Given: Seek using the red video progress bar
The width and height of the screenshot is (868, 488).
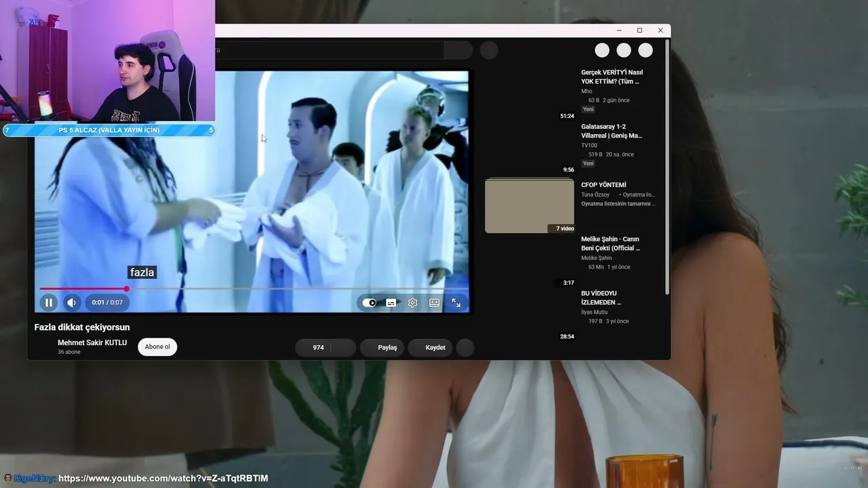Looking at the screenshot, I should click(254, 289).
